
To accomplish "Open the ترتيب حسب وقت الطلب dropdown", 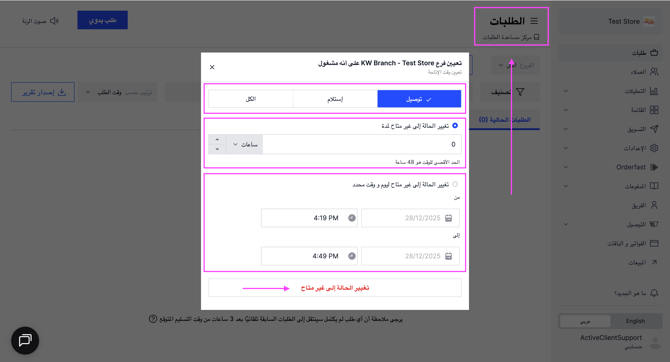I will tap(119, 92).
